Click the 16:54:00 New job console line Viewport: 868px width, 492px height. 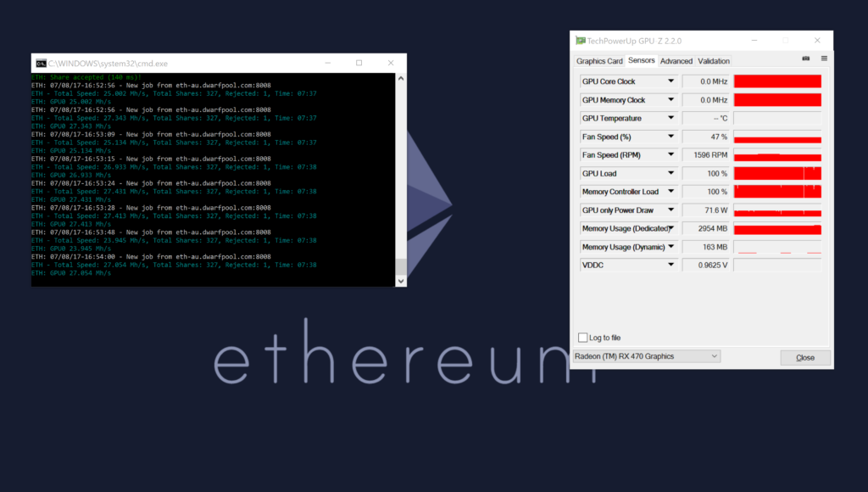(x=151, y=256)
